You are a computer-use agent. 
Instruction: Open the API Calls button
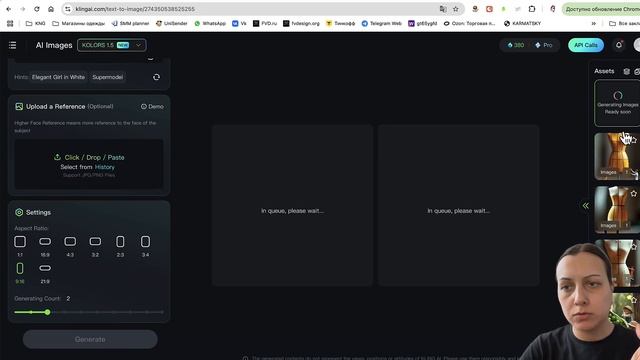(586, 45)
